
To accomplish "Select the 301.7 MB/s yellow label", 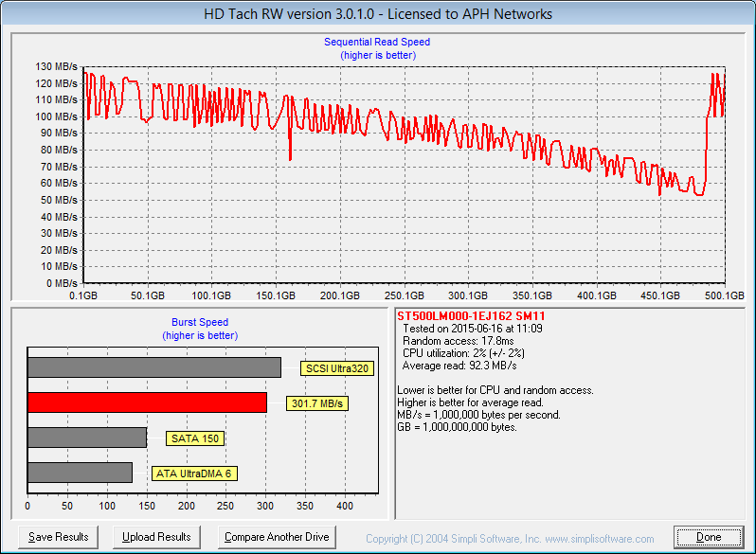I will point(316,403).
